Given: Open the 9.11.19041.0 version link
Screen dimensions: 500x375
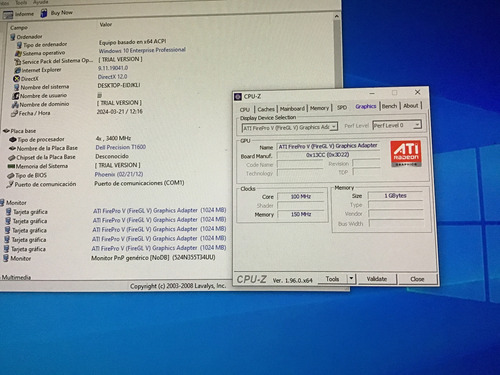Looking at the screenshot, I should [x=113, y=68].
